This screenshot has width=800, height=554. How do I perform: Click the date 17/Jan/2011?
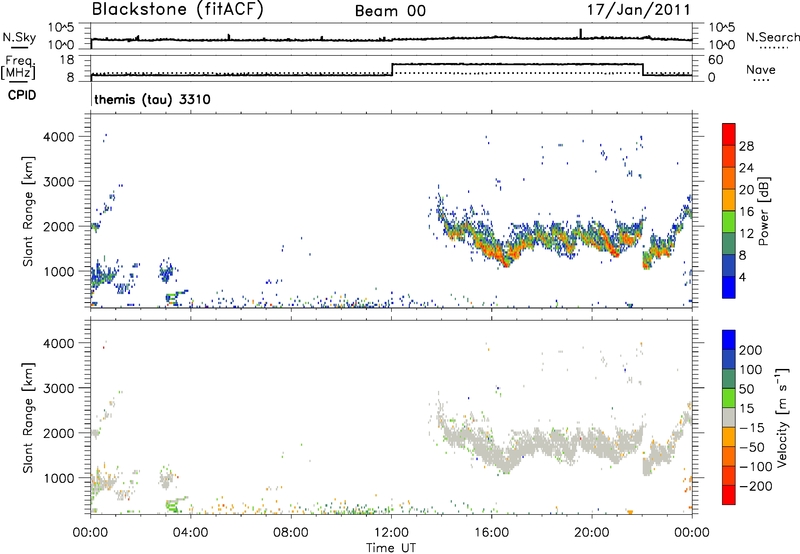[x=639, y=9]
